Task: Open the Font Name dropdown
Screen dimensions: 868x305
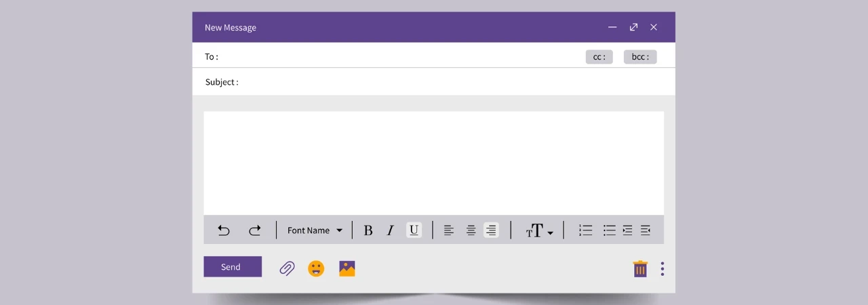Action: [x=315, y=230]
